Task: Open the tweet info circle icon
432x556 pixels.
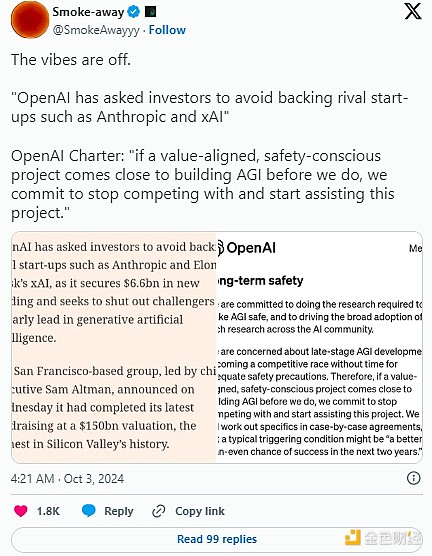Action: click(x=414, y=478)
